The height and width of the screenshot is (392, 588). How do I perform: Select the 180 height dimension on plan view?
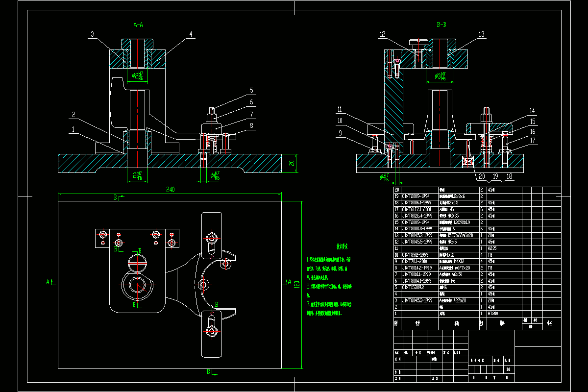pos(296,284)
